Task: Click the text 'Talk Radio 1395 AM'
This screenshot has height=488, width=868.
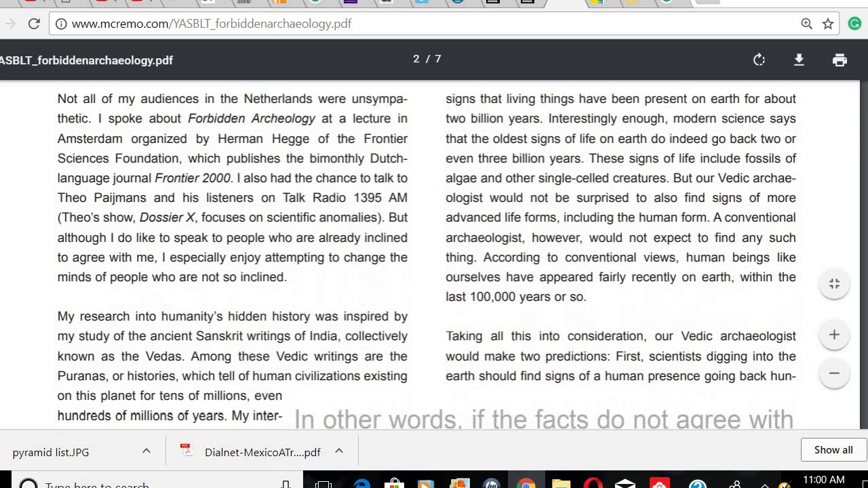Action: click(x=345, y=198)
